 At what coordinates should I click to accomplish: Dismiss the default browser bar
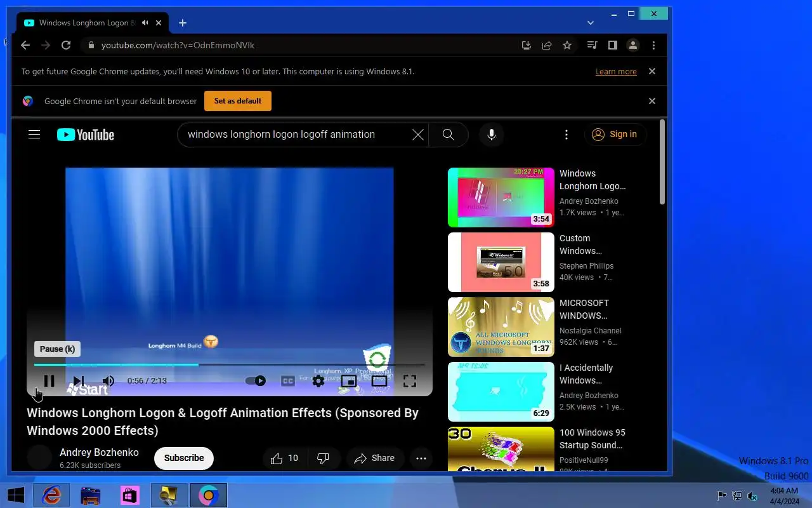(652, 101)
